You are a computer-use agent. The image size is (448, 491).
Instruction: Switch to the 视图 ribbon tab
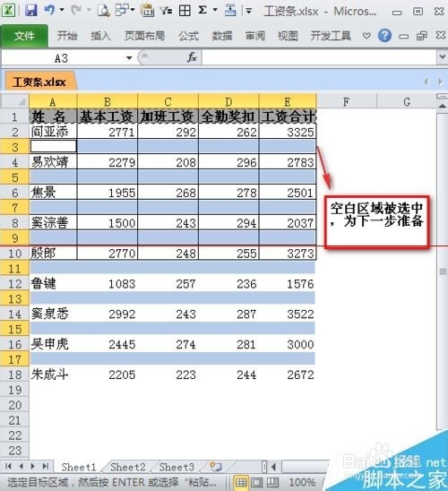click(288, 36)
